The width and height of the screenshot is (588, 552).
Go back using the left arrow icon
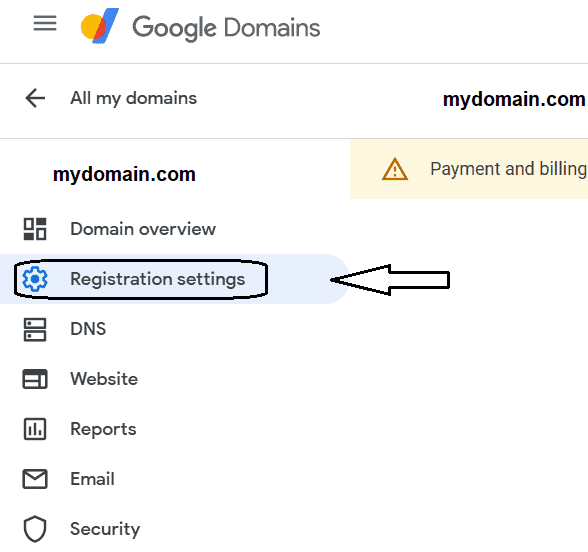pos(35,98)
